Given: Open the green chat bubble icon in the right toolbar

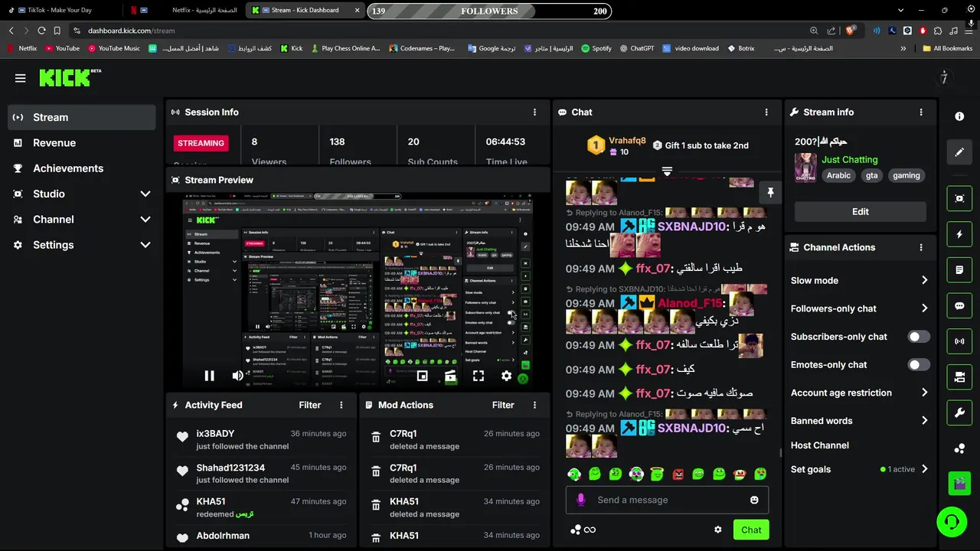Looking at the screenshot, I should click(959, 306).
